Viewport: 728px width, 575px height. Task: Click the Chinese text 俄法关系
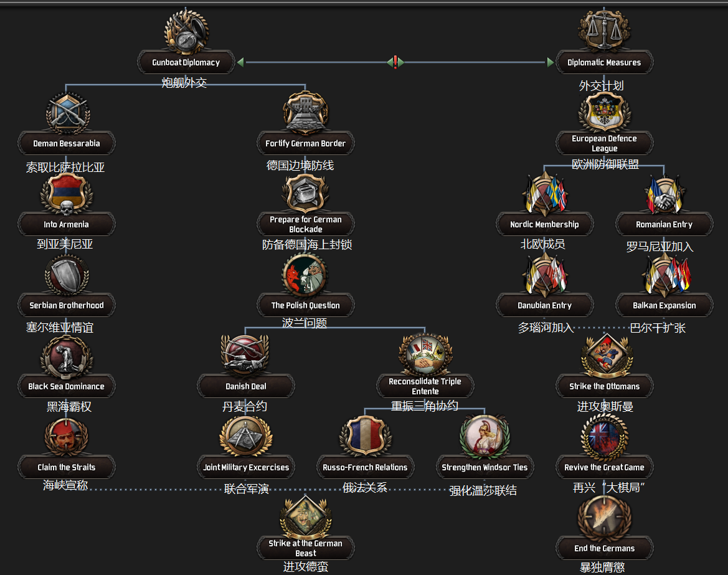[x=365, y=488]
